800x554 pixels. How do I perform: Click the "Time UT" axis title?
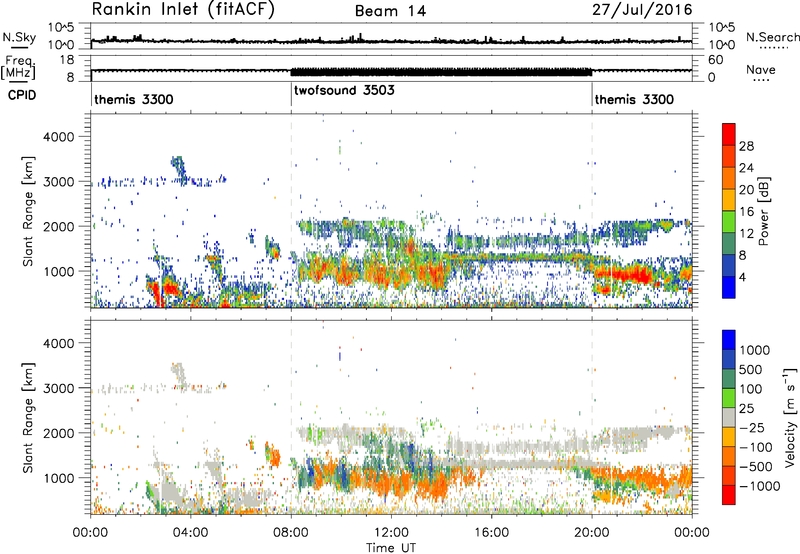coord(391,548)
